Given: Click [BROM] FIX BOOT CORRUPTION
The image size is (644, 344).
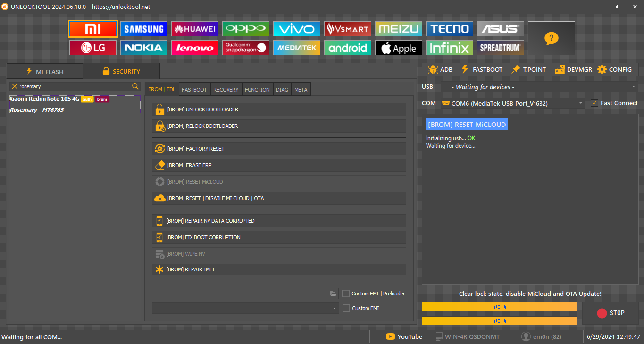Looking at the screenshot, I should (279, 237).
